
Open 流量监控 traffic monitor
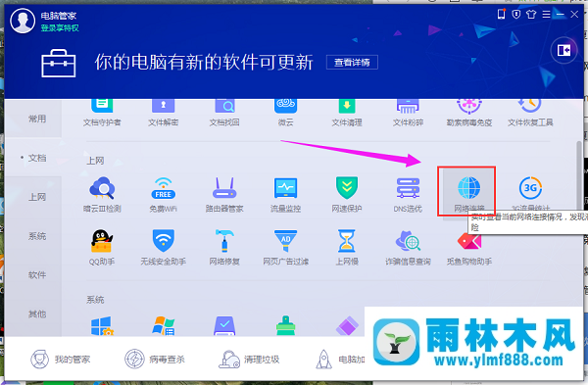click(x=286, y=195)
